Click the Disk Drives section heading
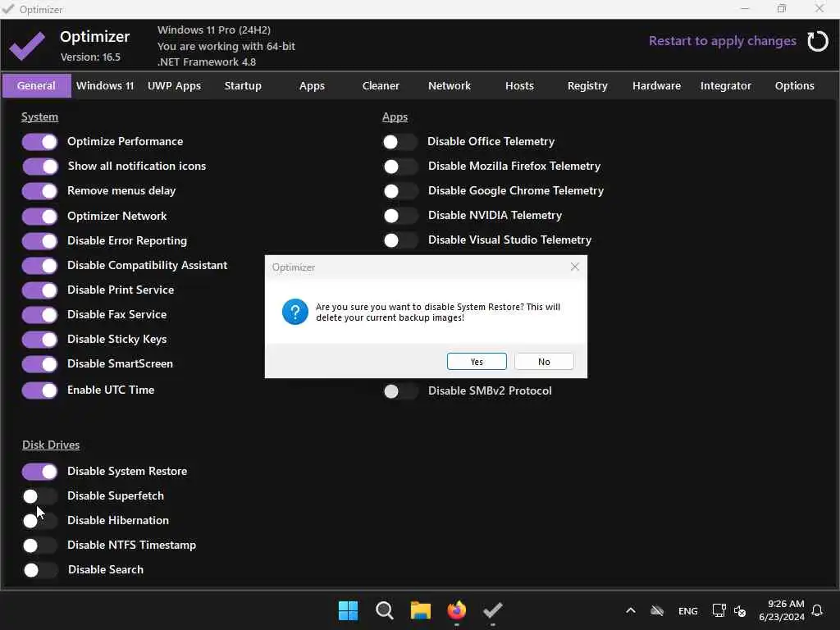840x630 pixels. 51,445
